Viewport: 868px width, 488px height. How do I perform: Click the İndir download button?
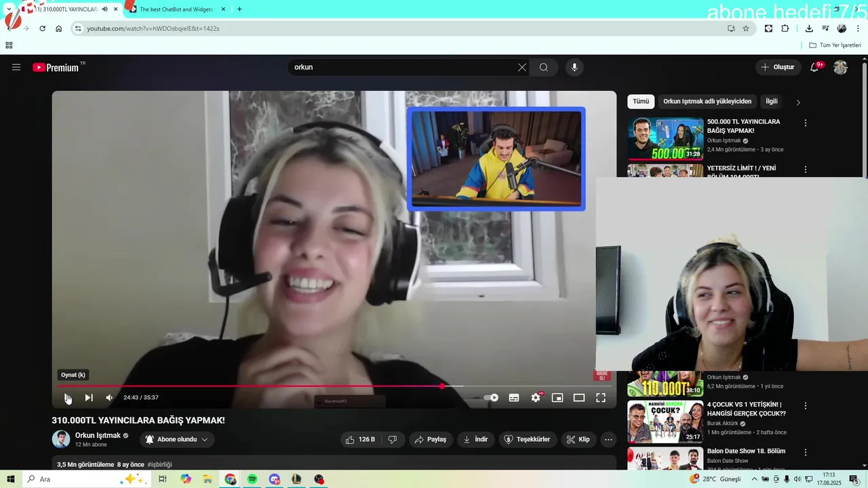coord(475,439)
